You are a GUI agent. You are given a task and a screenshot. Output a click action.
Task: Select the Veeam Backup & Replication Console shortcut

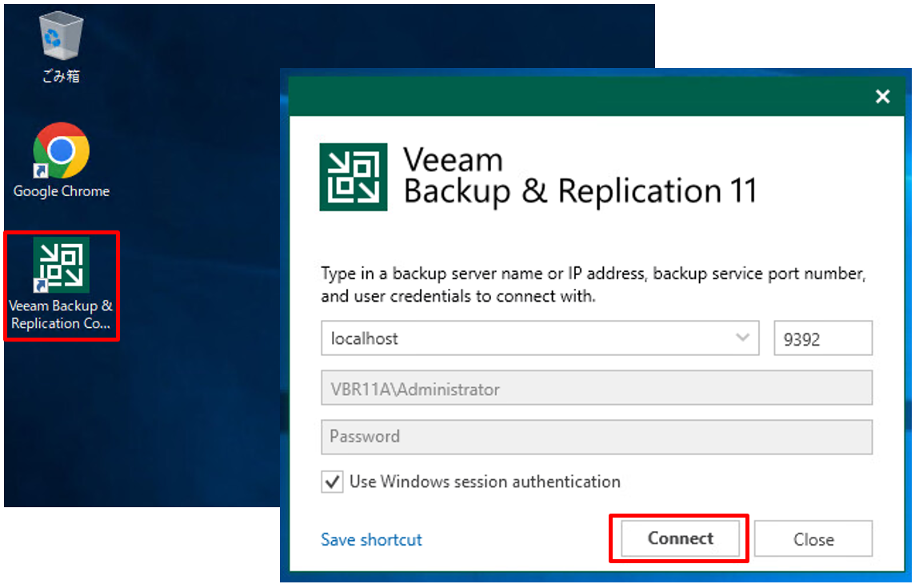(62, 285)
